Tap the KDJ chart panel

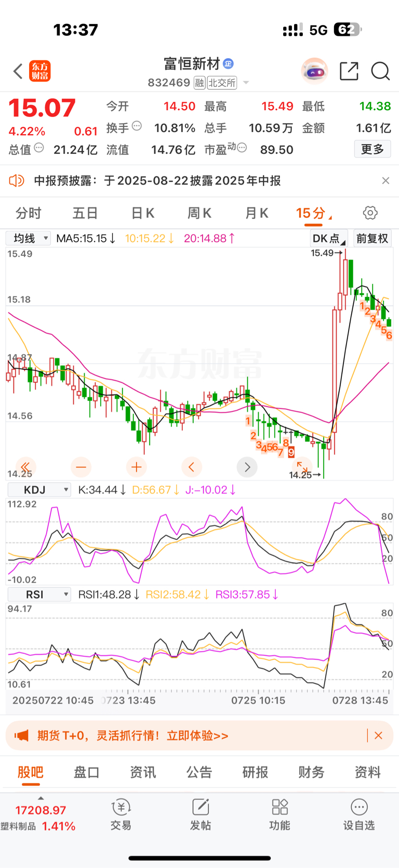click(x=199, y=541)
